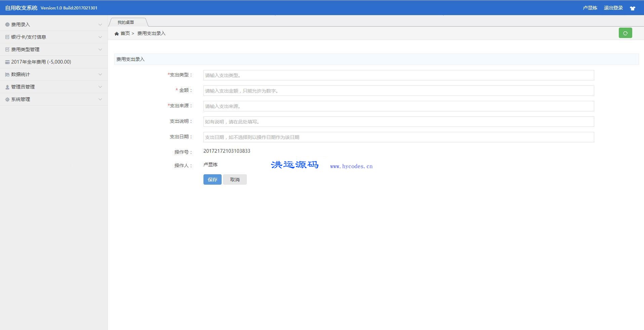Click the 费用类型管理 sidebar icon
This screenshot has height=330, width=644.
[x=7, y=49]
